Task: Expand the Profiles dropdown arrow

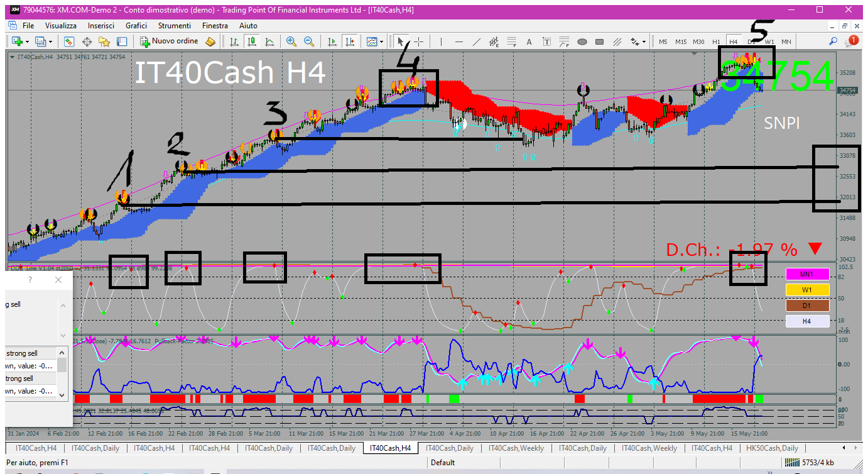Action: (51, 41)
